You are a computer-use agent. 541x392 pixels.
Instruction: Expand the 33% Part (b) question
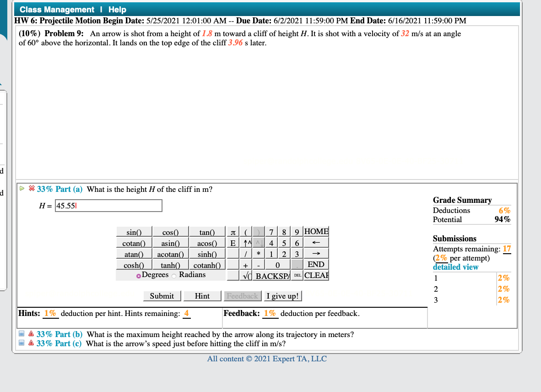[60, 334]
